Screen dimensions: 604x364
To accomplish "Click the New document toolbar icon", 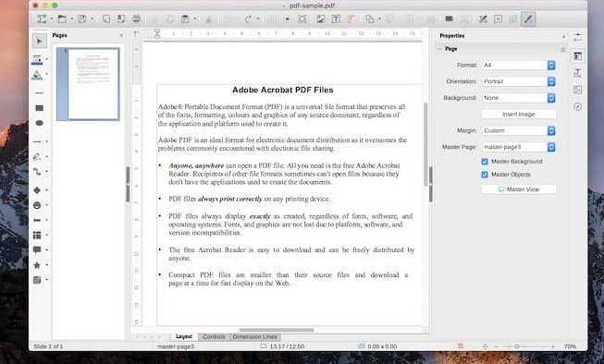I will click(42, 18).
